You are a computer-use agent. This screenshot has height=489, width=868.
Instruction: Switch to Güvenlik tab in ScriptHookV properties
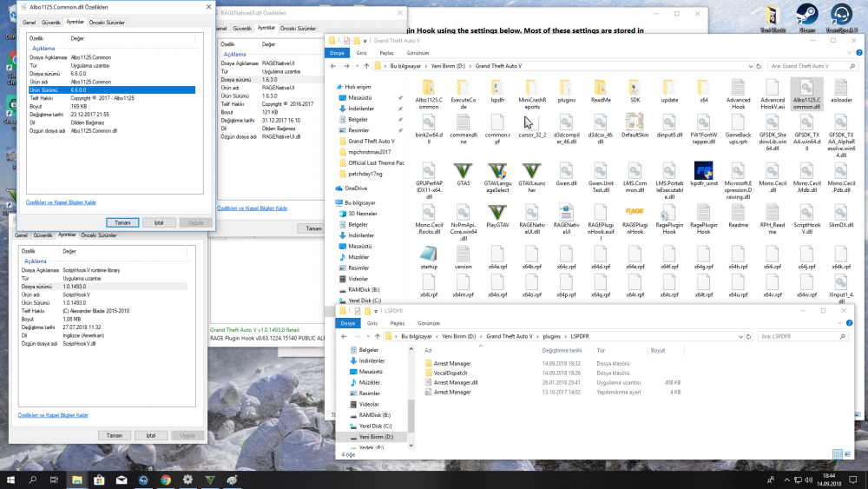tap(43, 235)
